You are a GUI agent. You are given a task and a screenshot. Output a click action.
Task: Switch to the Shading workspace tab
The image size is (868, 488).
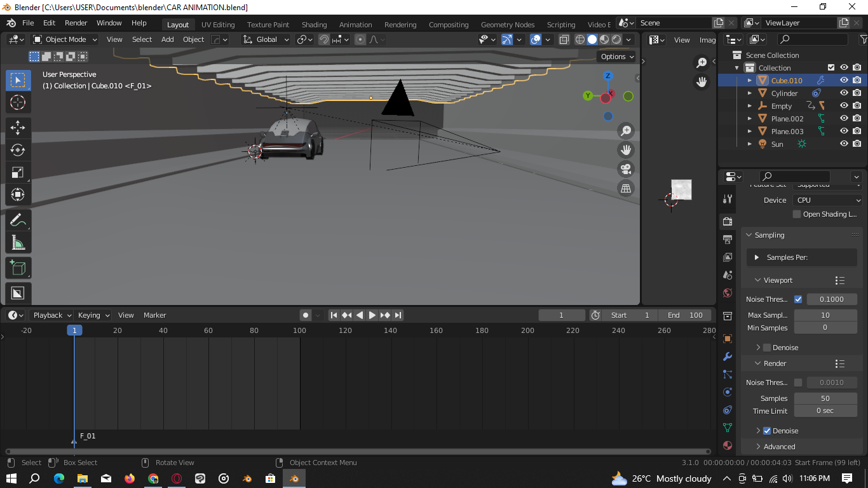314,25
